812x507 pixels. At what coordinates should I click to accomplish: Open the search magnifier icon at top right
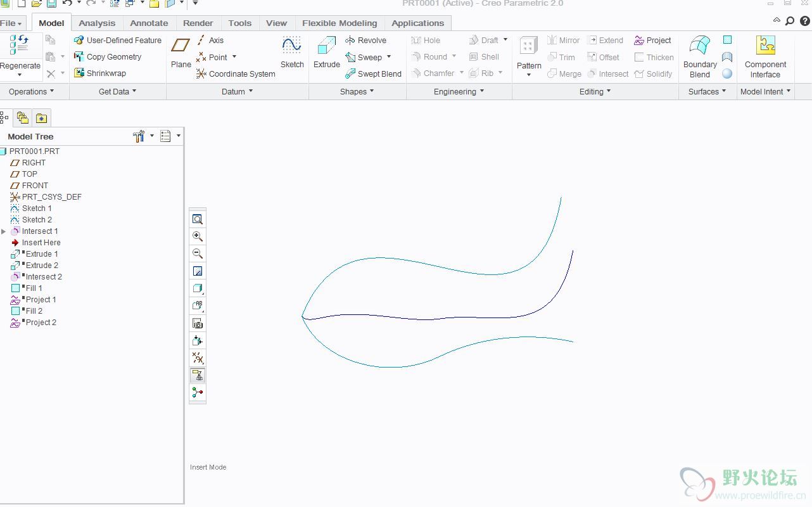(790, 21)
